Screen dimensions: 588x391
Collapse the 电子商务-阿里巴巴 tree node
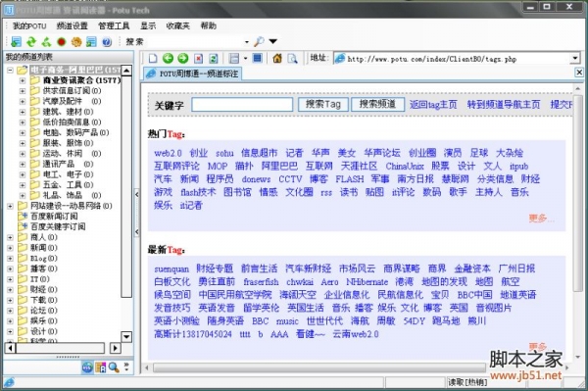[10, 71]
